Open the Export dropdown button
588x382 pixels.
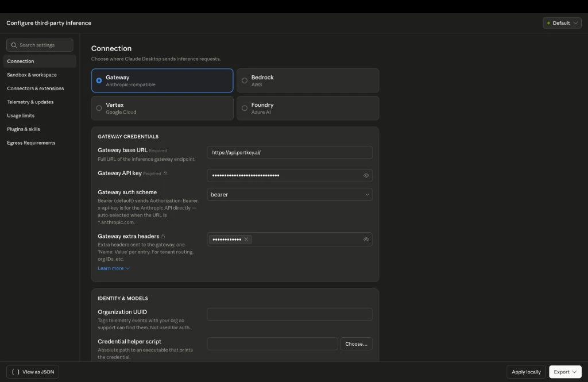click(x=565, y=372)
